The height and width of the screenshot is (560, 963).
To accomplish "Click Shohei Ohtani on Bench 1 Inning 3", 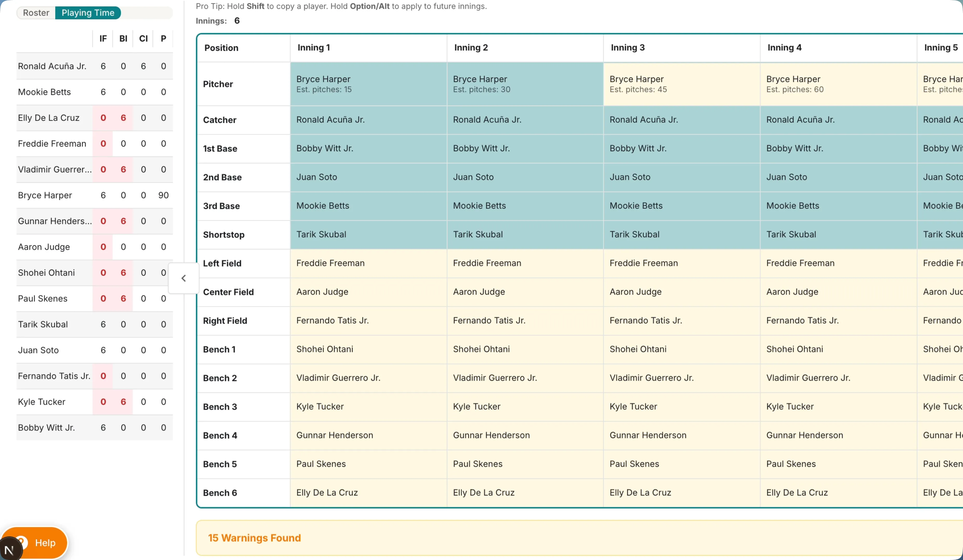I will (x=682, y=349).
